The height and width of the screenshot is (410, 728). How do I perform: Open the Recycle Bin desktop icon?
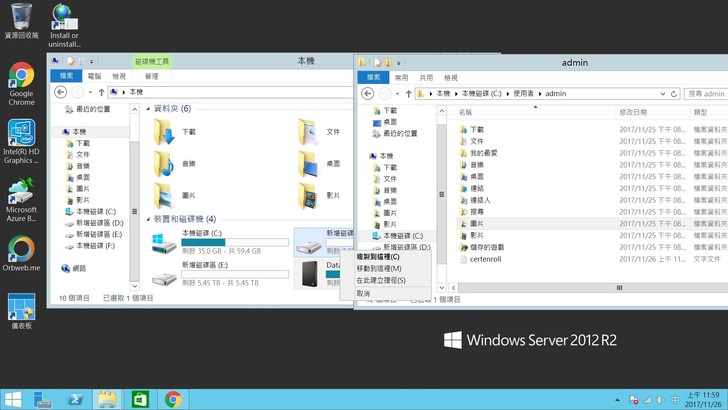point(21,21)
